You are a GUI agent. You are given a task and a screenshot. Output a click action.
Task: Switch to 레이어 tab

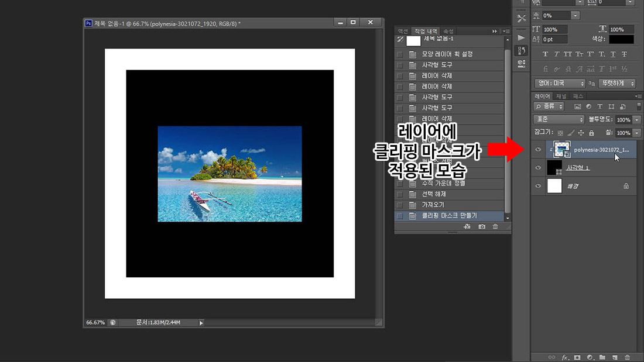click(542, 96)
